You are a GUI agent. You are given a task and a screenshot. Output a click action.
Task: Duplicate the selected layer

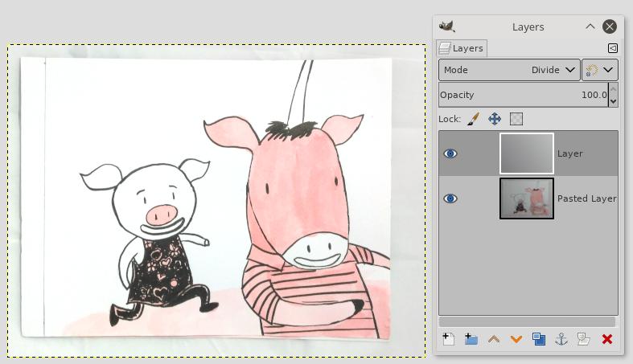(x=539, y=339)
